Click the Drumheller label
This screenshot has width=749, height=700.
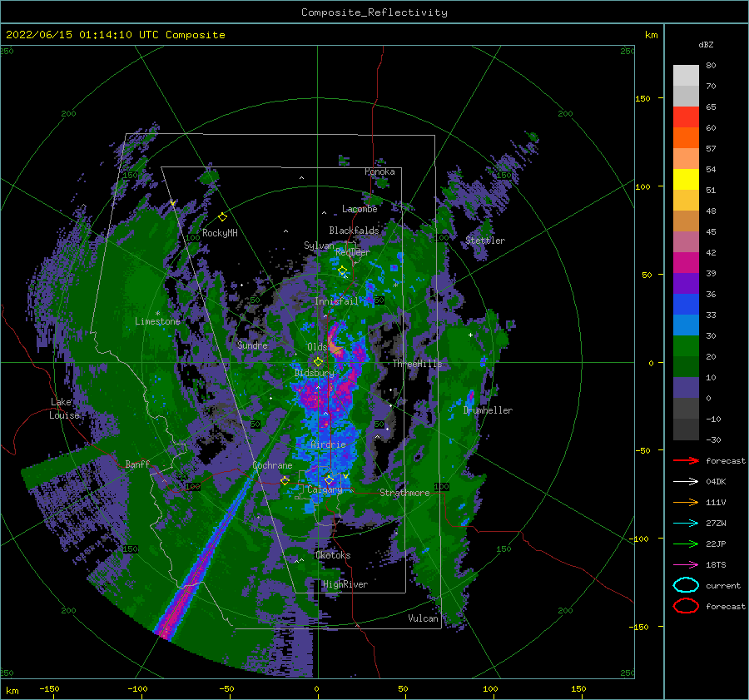tap(488, 410)
